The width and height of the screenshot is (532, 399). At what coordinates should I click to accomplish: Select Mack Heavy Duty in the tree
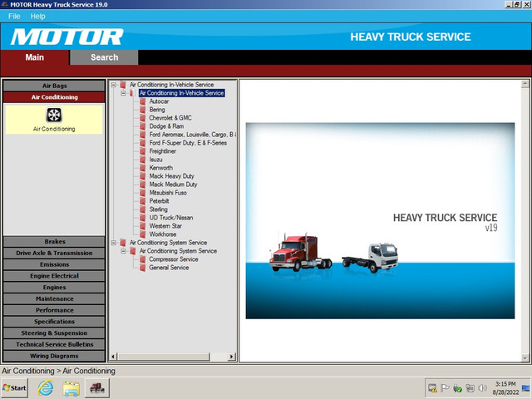pos(172,176)
